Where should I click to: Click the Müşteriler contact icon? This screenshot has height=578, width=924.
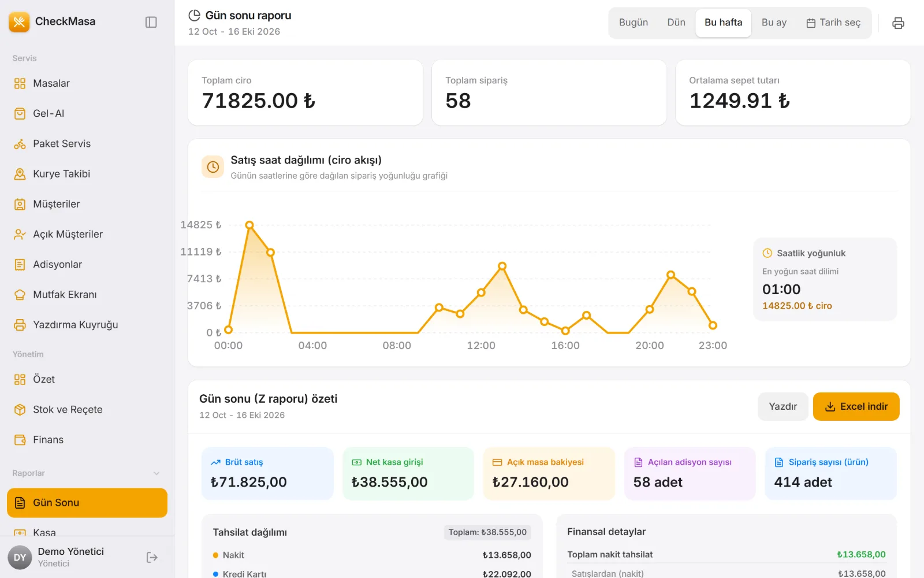tap(20, 204)
